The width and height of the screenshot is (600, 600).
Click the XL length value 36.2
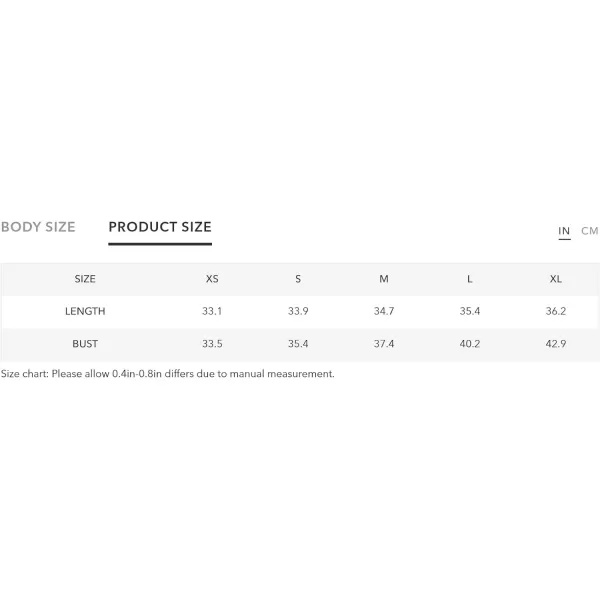click(x=556, y=311)
